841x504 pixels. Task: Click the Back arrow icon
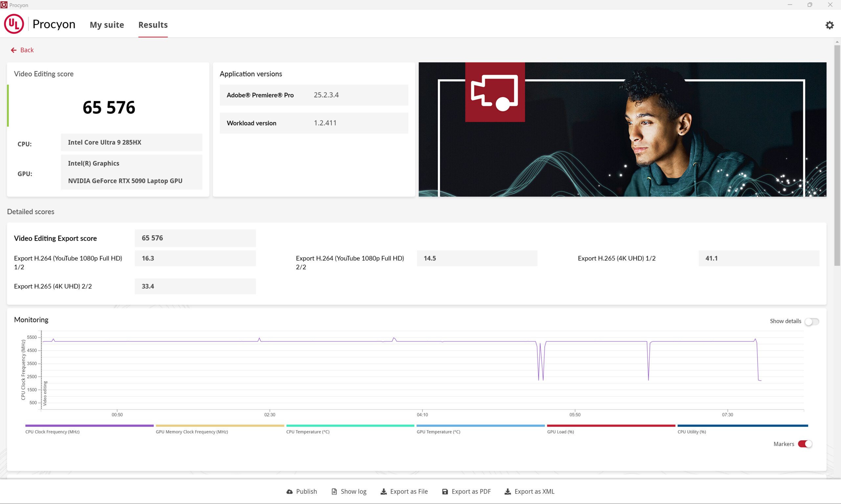click(13, 50)
